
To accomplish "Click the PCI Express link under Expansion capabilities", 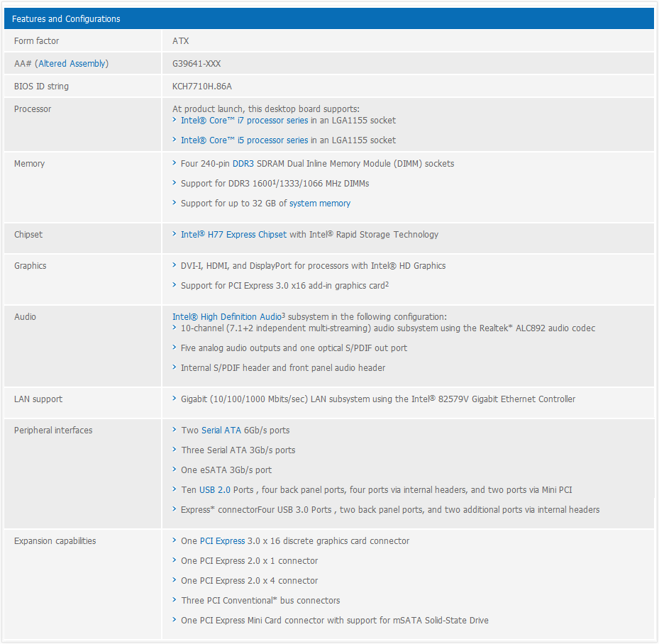I will point(222,541).
